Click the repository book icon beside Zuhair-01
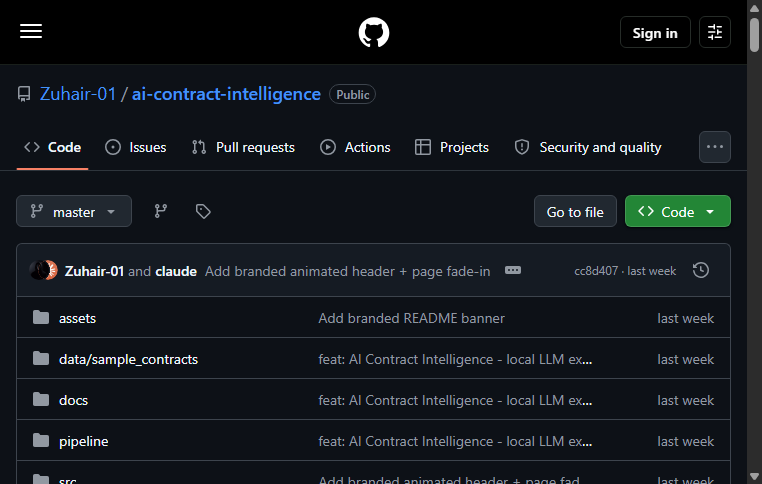The height and width of the screenshot is (484, 762). (x=24, y=94)
